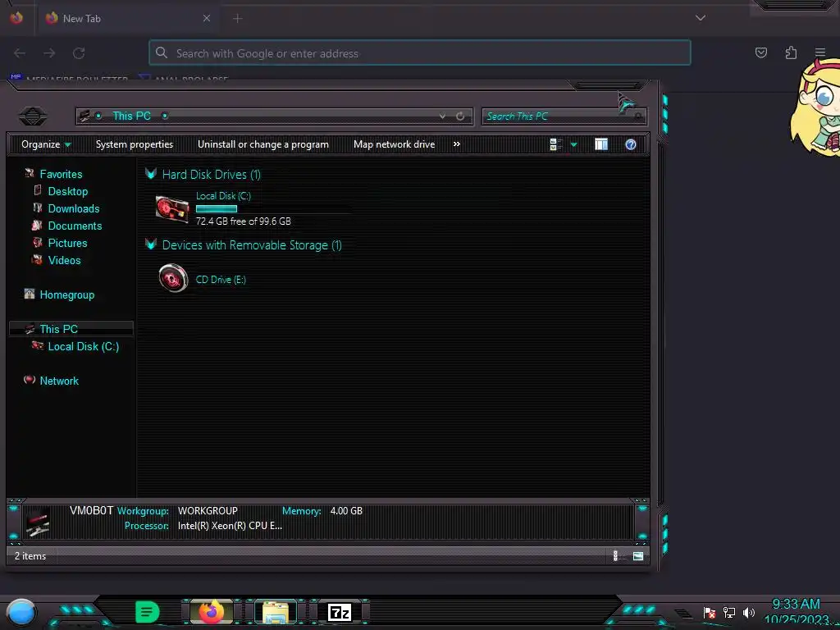840x630 pixels.
Task: Open Documents in navigation pane
Action: click(75, 226)
